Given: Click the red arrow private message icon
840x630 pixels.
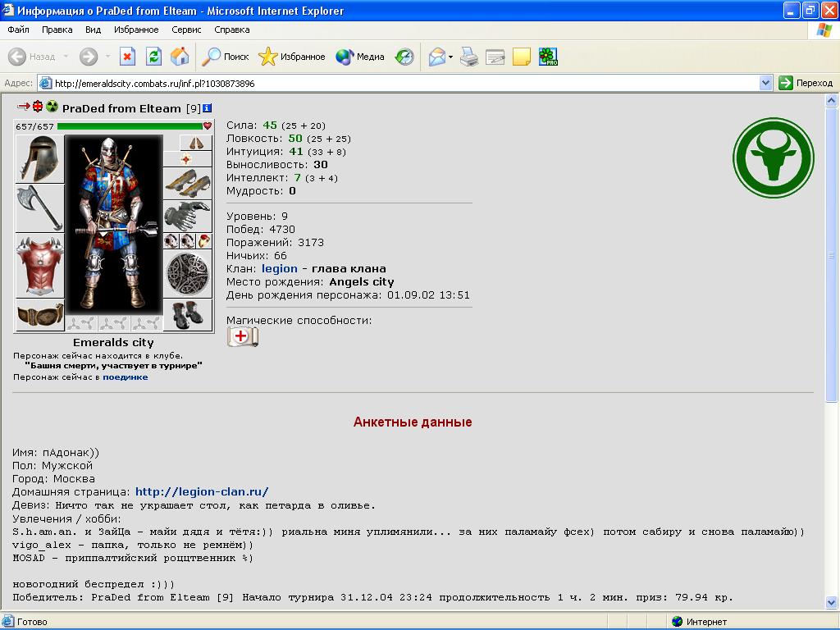Looking at the screenshot, I should click(23, 107).
